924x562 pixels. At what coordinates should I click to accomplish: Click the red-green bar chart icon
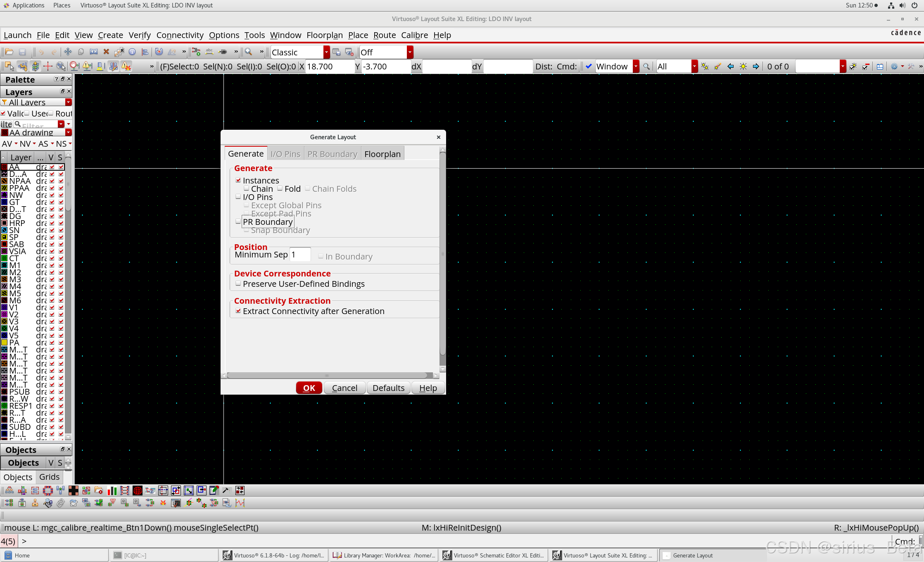tap(112, 491)
